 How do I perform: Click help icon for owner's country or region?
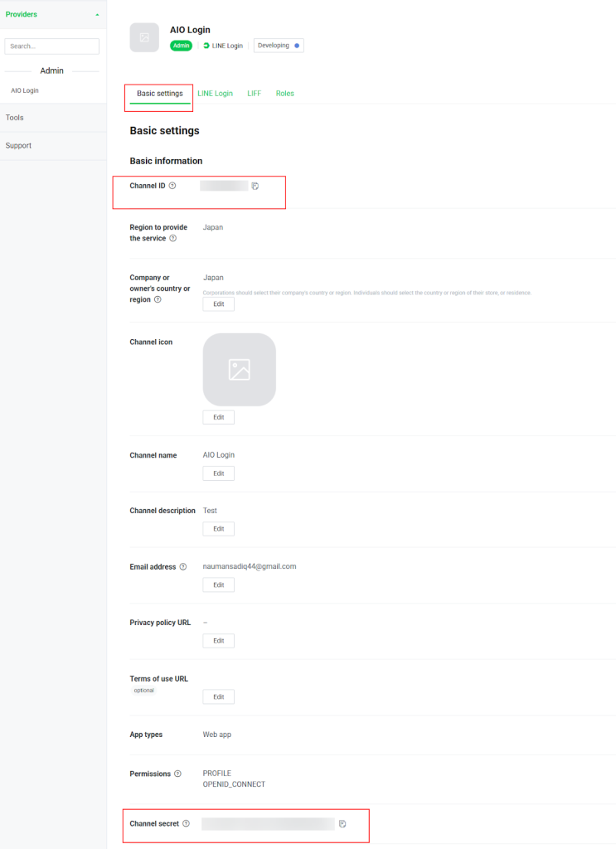pyautogui.click(x=158, y=300)
